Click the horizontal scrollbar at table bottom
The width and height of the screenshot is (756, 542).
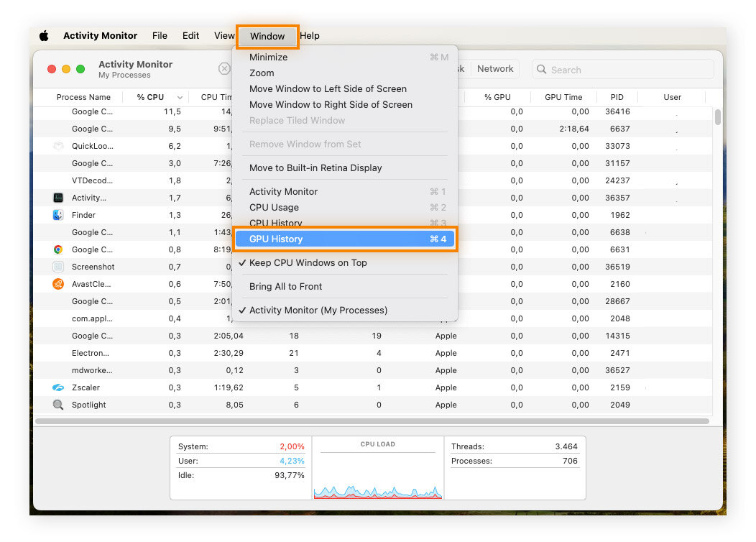pyautogui.click(x=372, y=421)
